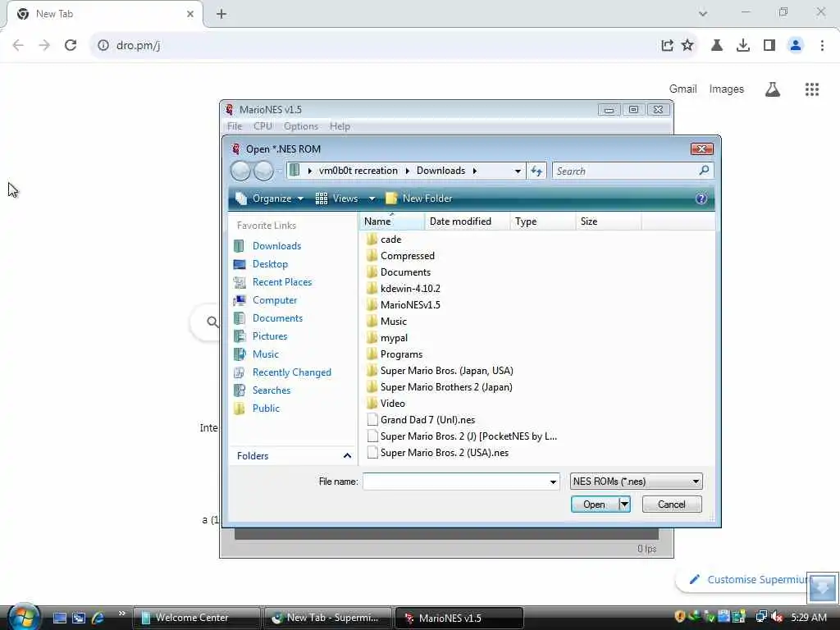The image size is (840, 630).
Task: Open MarioNES Options menu
Action: [x=300, y=126]
